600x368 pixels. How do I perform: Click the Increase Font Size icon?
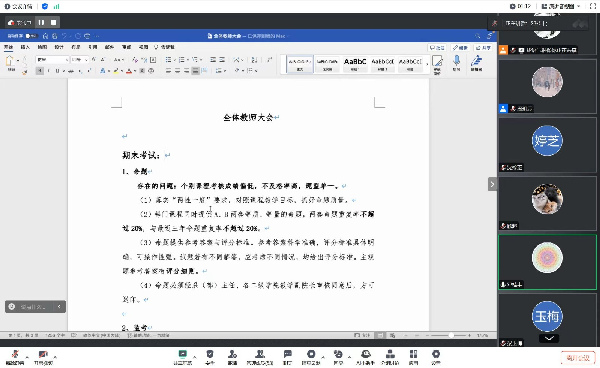pos(94,60)
